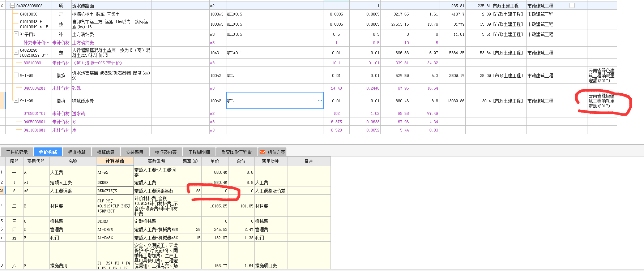Click the 备注 column header
Screen dimensions: 644x271
[x=309, y=161]
